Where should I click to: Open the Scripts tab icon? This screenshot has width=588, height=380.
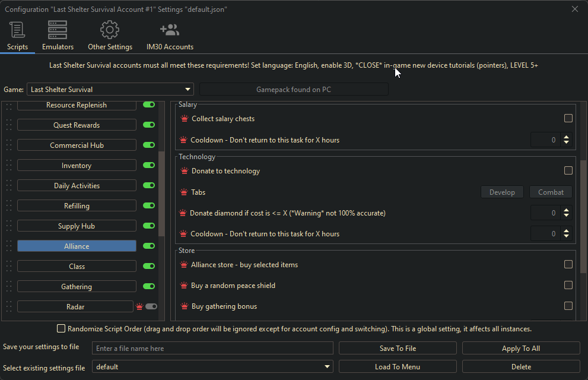[17, 30]
